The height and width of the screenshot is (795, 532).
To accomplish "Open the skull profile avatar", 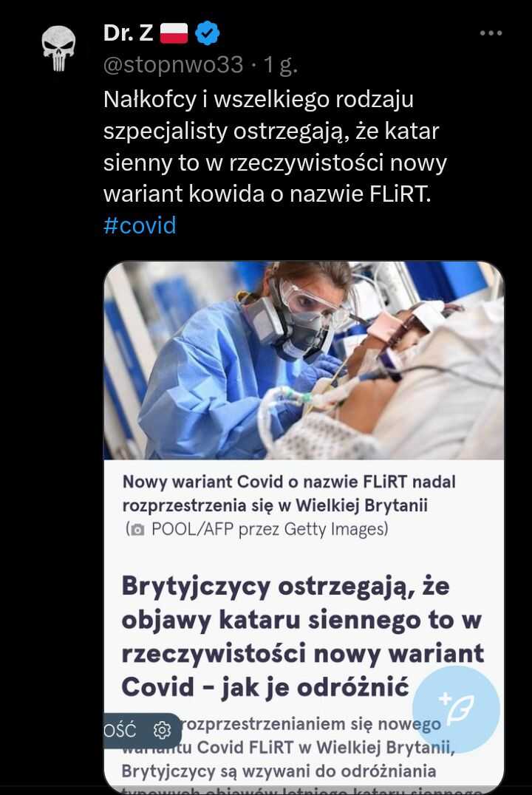I will [x=59, y=48].
